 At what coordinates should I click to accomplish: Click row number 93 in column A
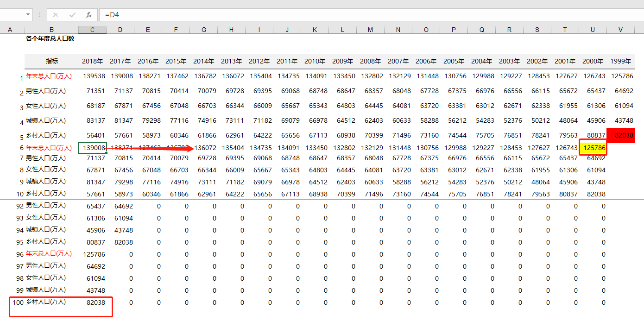(19, 218)
